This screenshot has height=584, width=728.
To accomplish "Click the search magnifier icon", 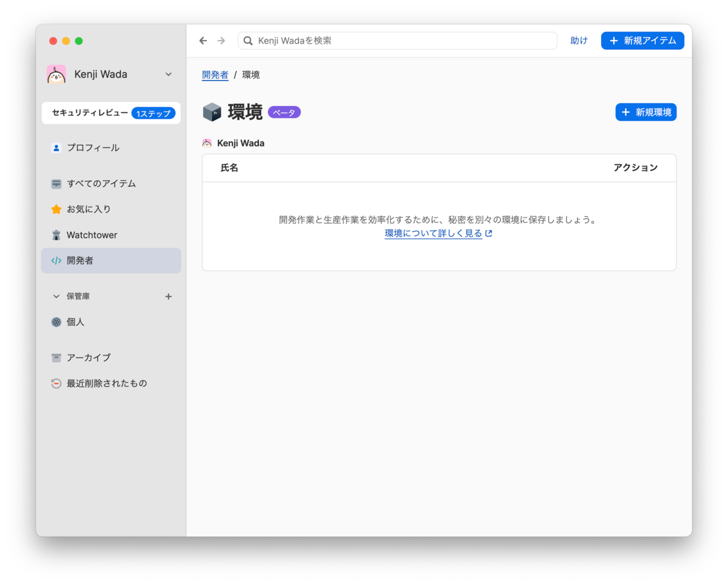I will pyautogui.click(x=248, y=41).
